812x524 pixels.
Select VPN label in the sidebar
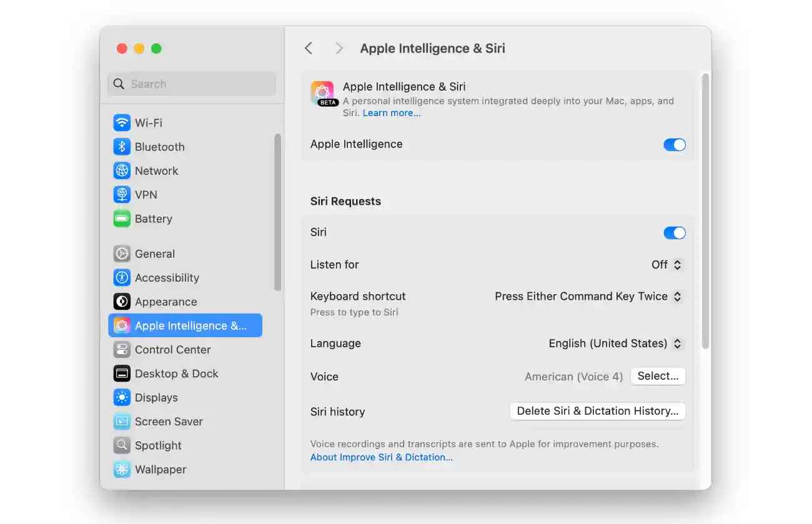click(146, 195)
